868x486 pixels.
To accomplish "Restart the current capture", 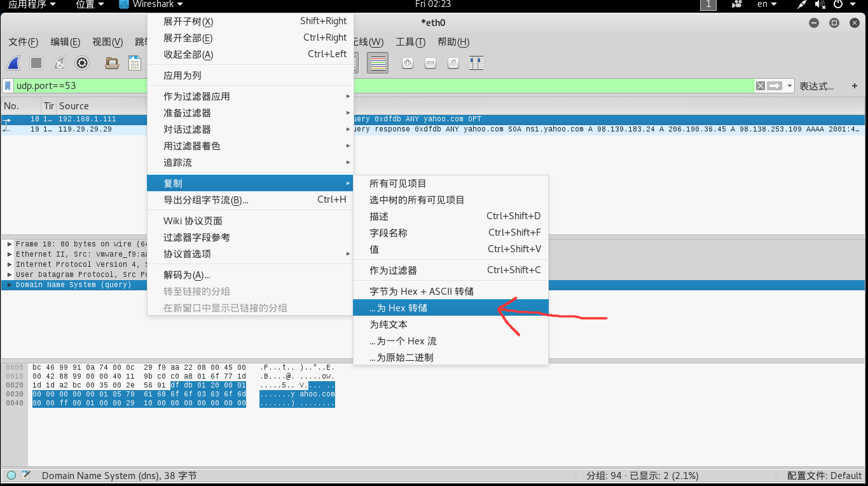I will coord(59,63).
